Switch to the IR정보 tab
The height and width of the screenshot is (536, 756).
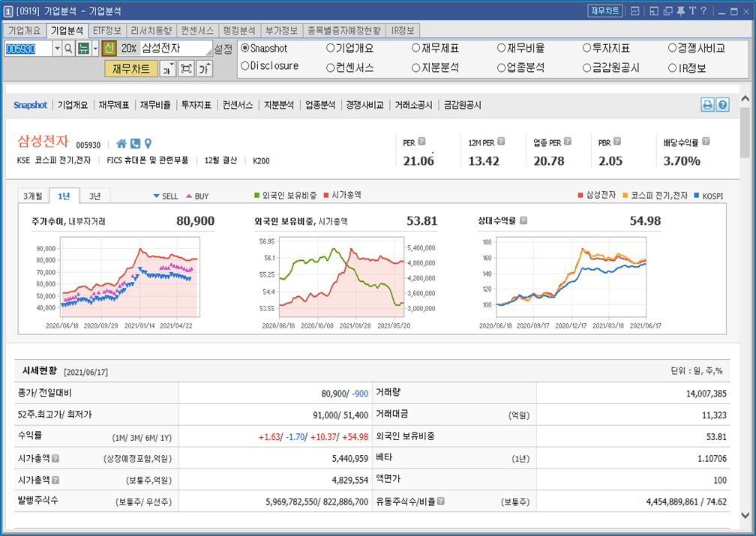click(403, 31)
